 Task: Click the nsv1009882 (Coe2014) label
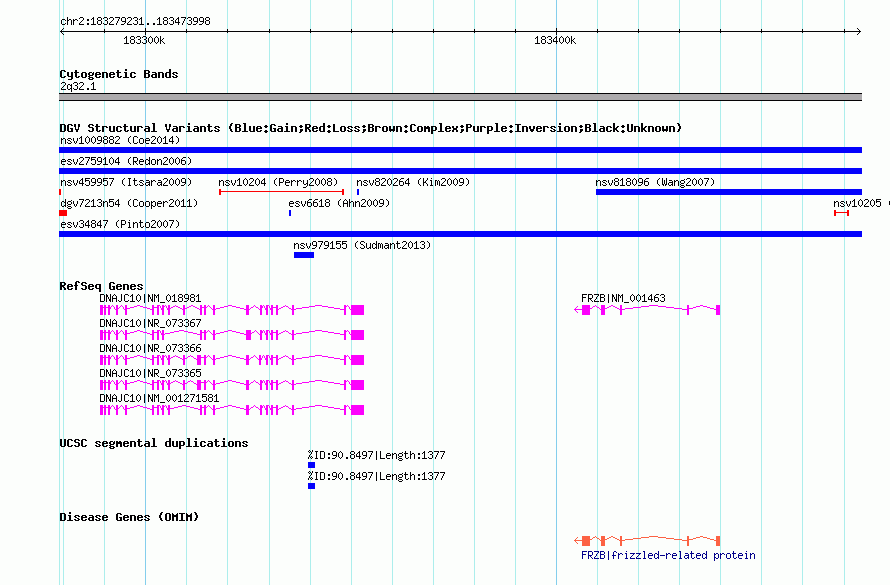click(x=120, y=140)
